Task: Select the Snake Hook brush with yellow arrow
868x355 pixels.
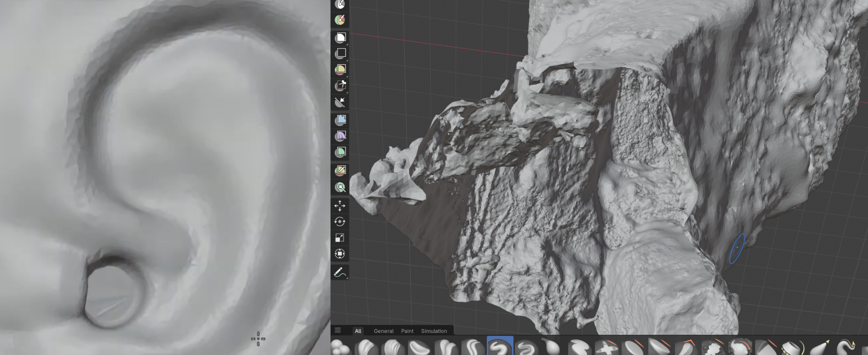Action: tap(846, 347)
